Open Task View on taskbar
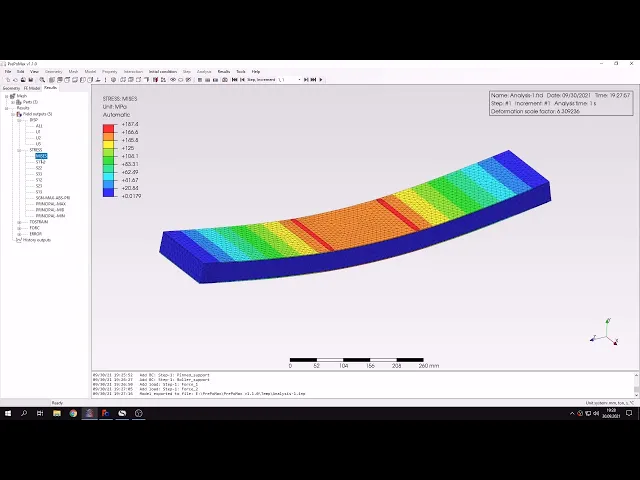This screenshot has height=480, width=640. point(40,413)
